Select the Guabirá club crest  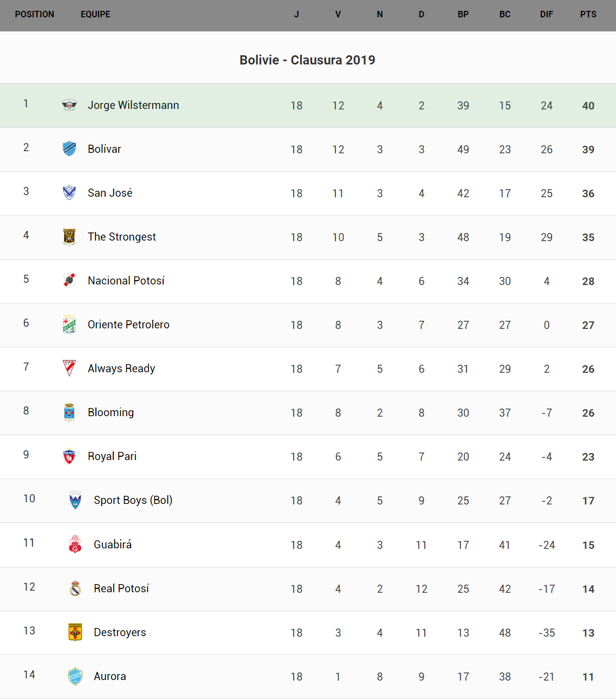[75, 544]
